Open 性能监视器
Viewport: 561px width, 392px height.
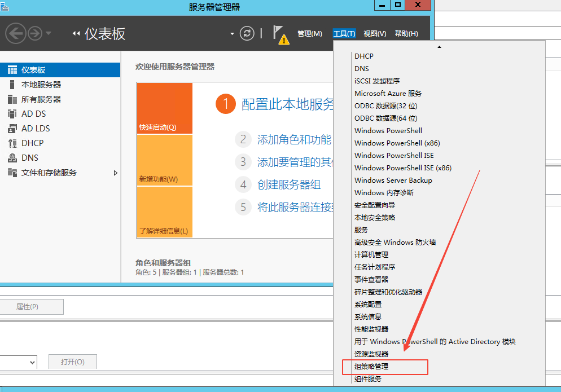point(371,329)
